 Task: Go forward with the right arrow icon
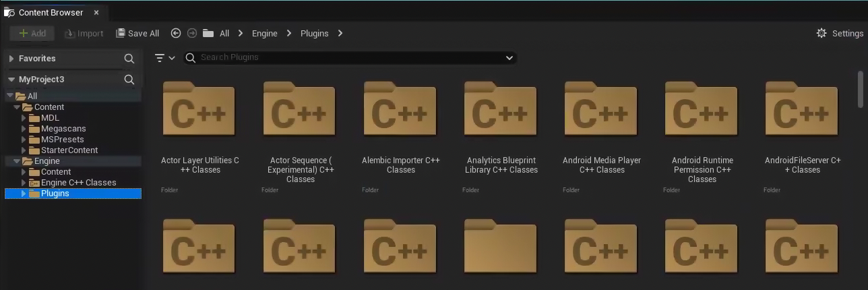pos(192,33)
